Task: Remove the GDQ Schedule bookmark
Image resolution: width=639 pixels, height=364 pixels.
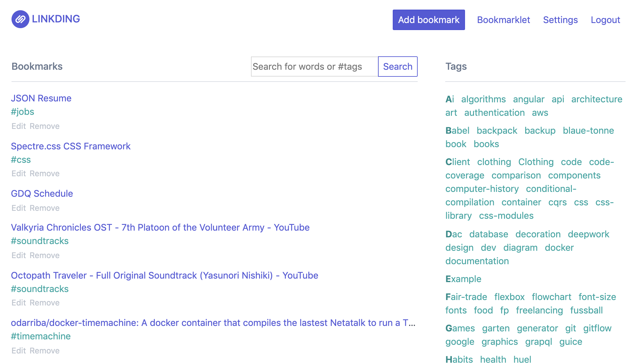Action: point(44,208)
